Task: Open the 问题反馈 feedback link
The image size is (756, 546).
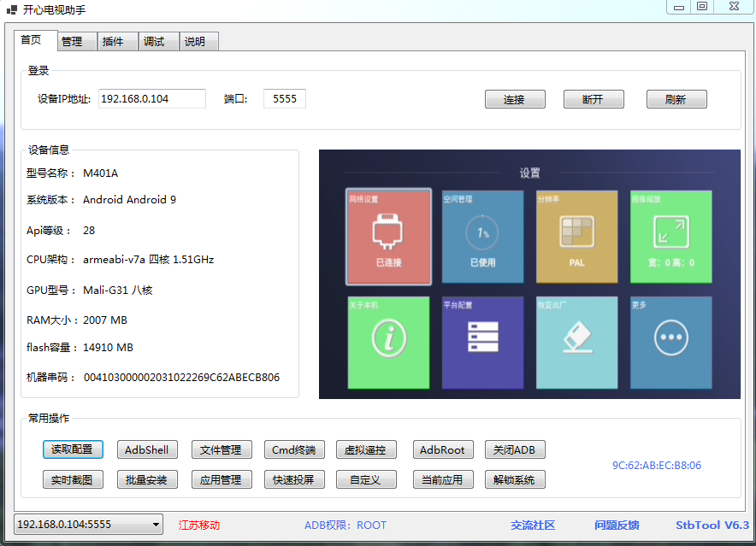Action: (x=617, y=525)
